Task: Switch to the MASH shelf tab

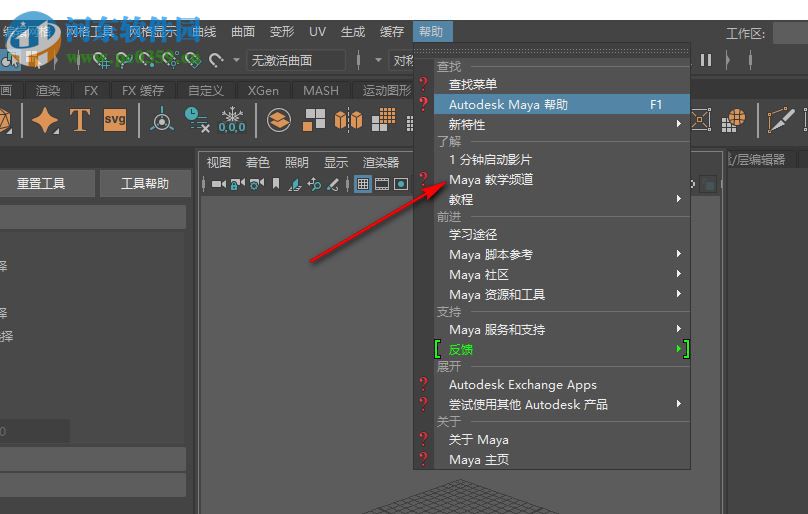Action: [321, 91]
